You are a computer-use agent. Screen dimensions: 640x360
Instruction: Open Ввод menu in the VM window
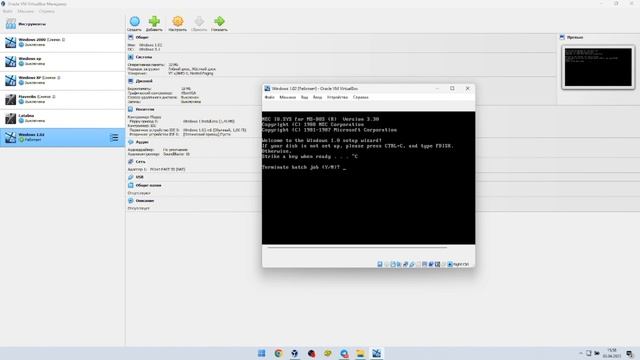317,98
